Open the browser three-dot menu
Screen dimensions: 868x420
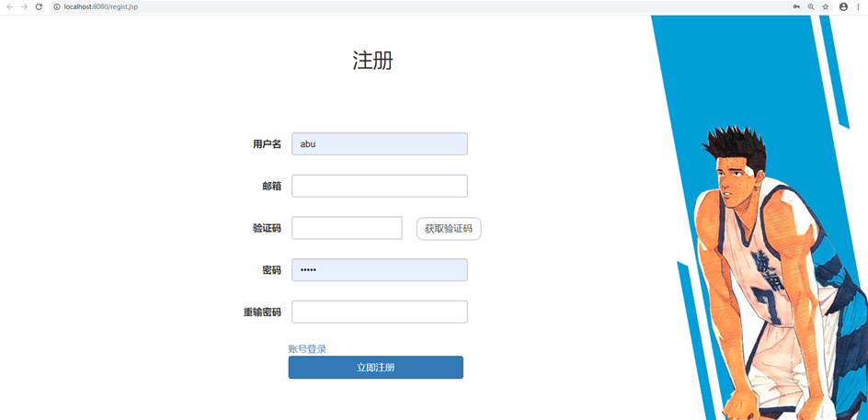[858, 6]
